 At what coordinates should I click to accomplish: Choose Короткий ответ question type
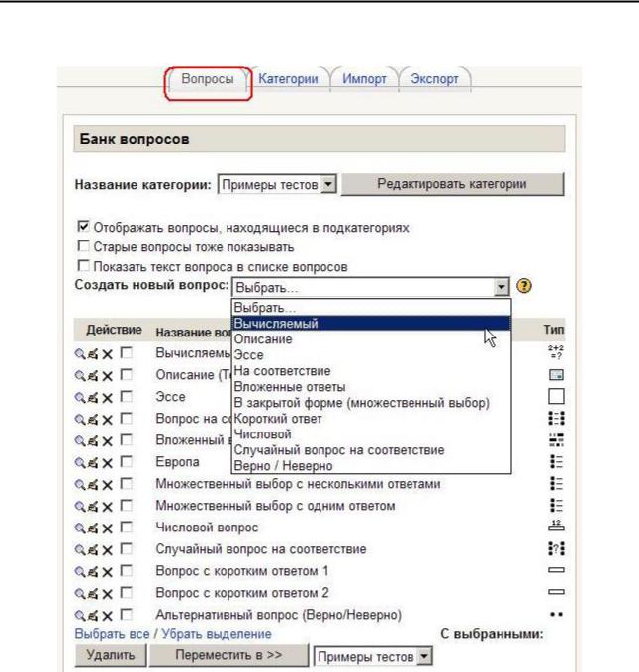(x=371, y=419)
